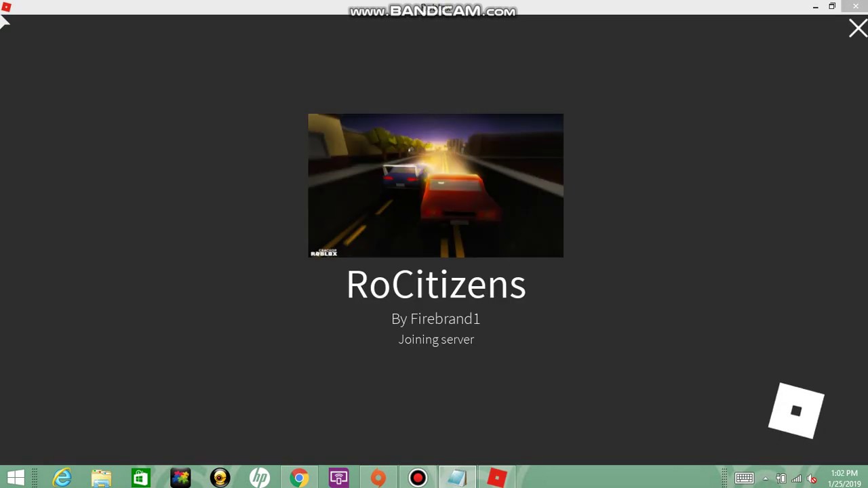Open the Windows Store taskbar icon
The height and width of the screenshot is (488, 868).
pos(141,478)
